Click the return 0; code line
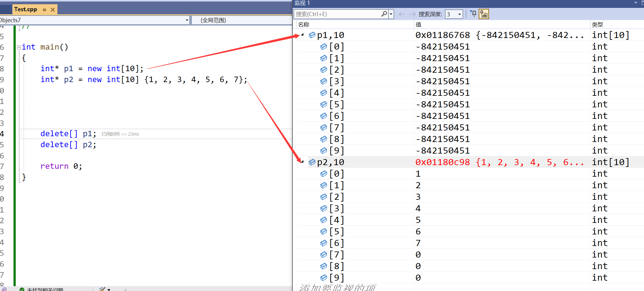This screenshot has width=644, height=291. coord(61,166)
